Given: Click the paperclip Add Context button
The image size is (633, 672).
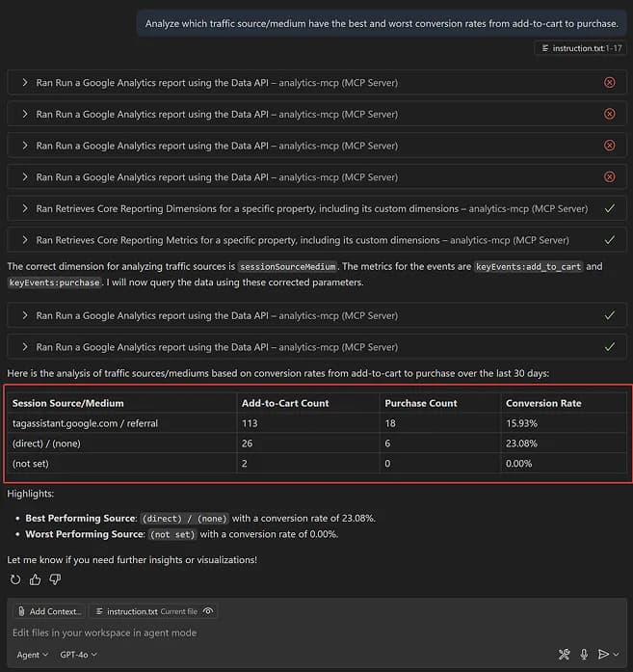Looking at the screenshot, I should pos(50,611).
